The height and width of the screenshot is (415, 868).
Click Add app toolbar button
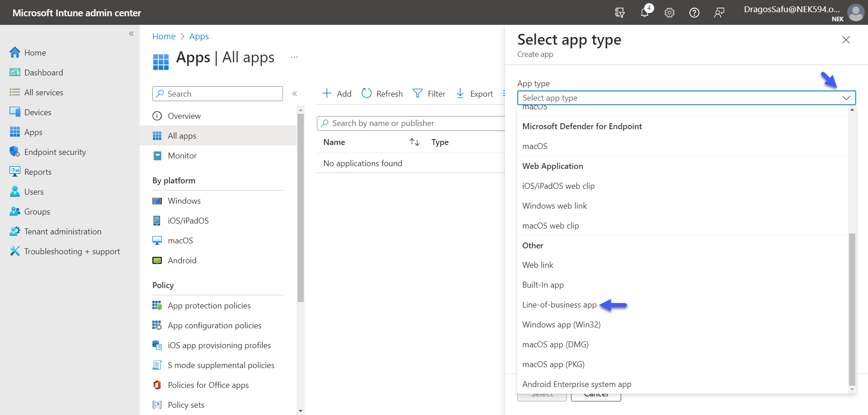coord(337,93)
